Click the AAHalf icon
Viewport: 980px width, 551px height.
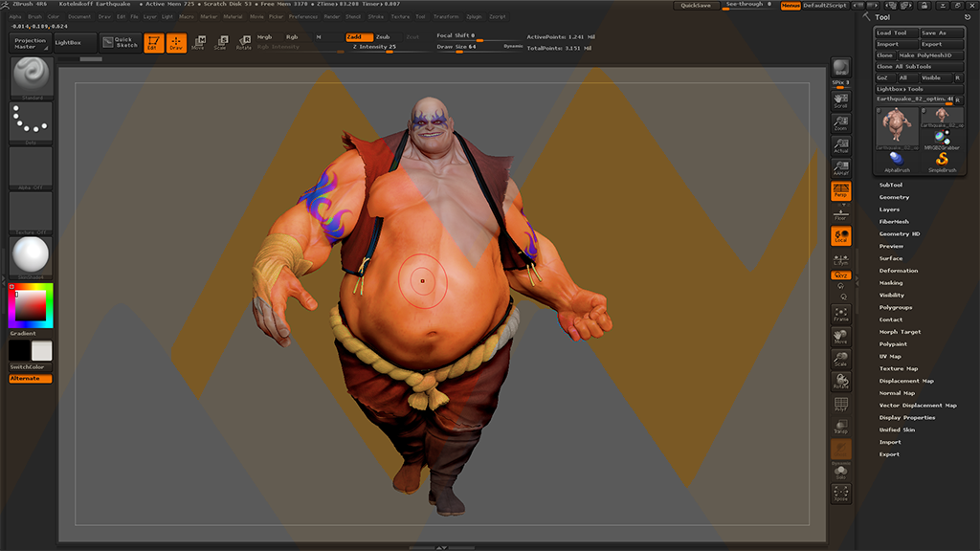coord(840,168)
